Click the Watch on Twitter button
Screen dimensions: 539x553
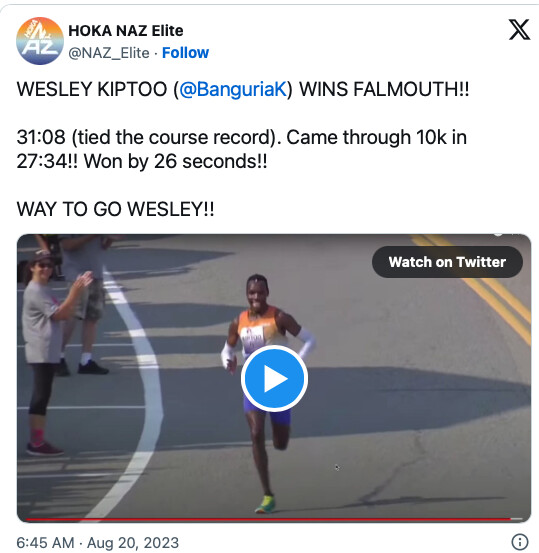[447, 262]
